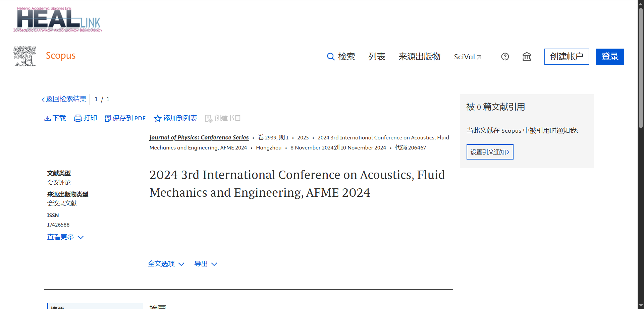This screenshot has height=309, width=644.
Task: Go to the 列表 menu item
Action: coord(377,57)
